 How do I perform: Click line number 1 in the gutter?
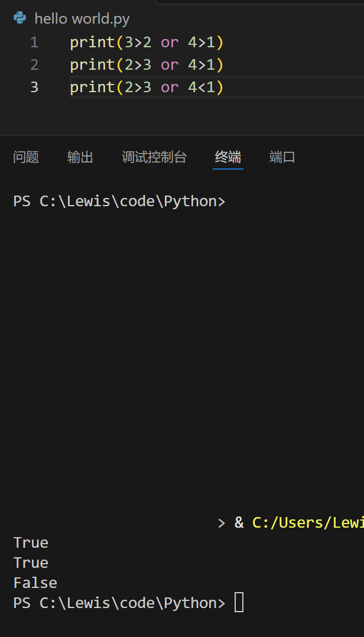pyautogui.click(x=34, y=43)
